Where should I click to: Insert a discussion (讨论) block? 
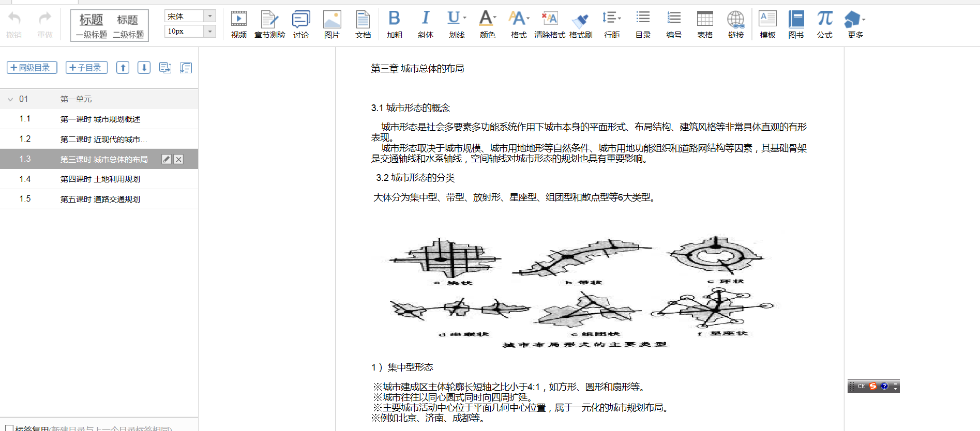pyautogui.click(x=300, y=24)
